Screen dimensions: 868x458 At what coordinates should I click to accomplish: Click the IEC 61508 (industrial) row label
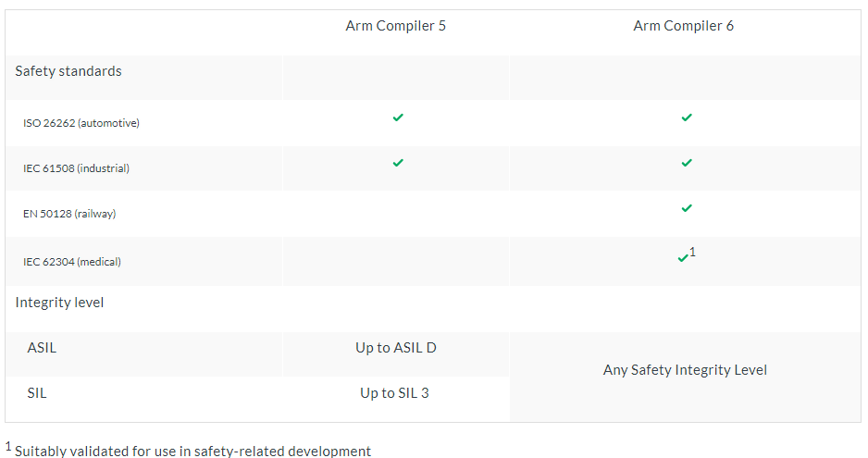tap(76, 168)
